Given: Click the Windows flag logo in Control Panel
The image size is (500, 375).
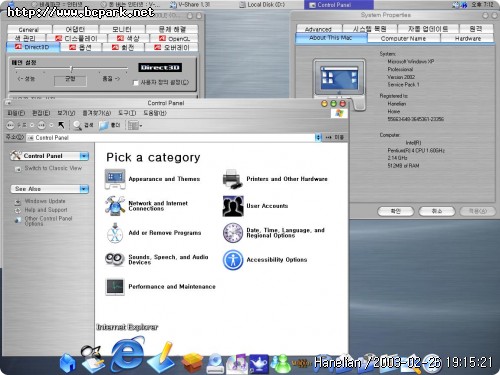Looking at the screenshot, I should [339, 113].
